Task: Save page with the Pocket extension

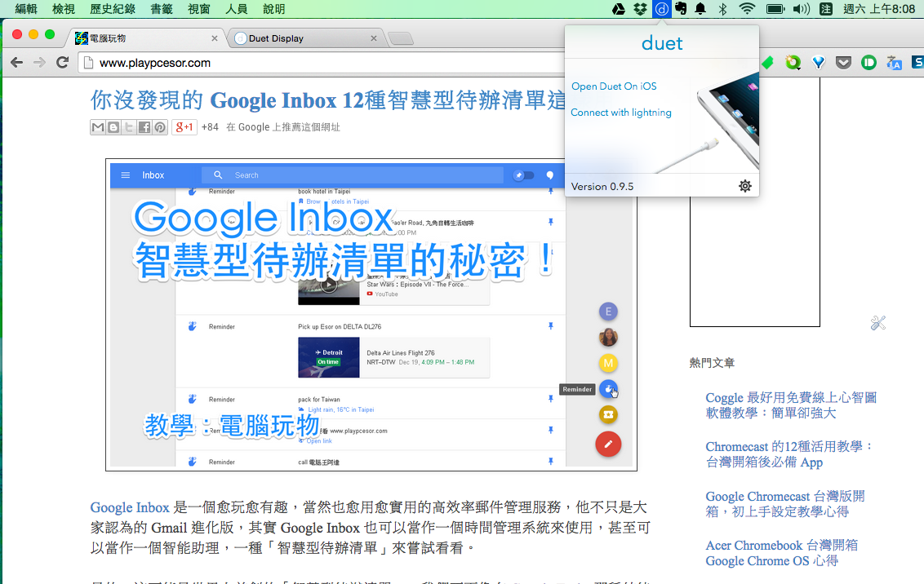Action: 843,63
